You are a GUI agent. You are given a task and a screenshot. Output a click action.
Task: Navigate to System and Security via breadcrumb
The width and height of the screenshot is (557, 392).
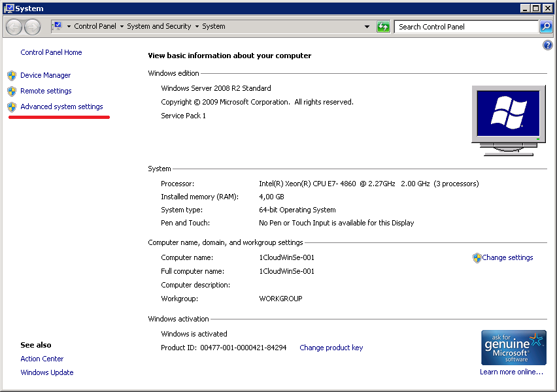159,27
